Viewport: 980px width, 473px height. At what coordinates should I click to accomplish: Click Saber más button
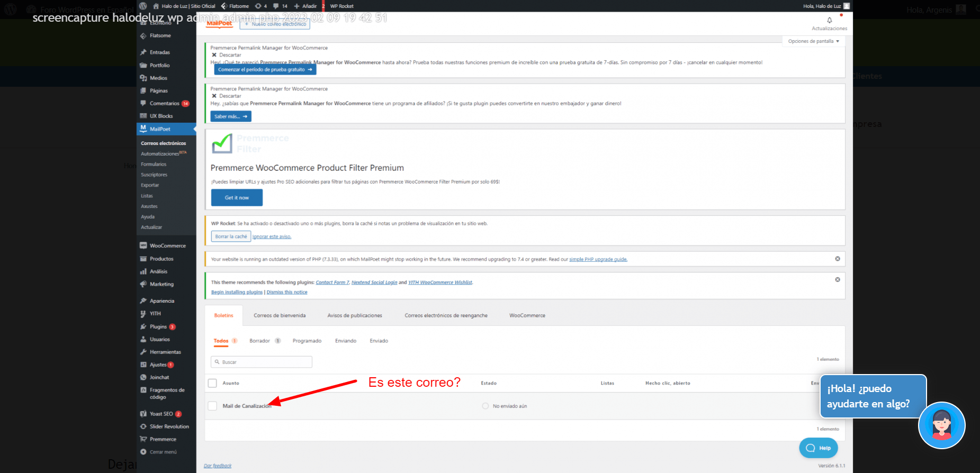[231, 116]
